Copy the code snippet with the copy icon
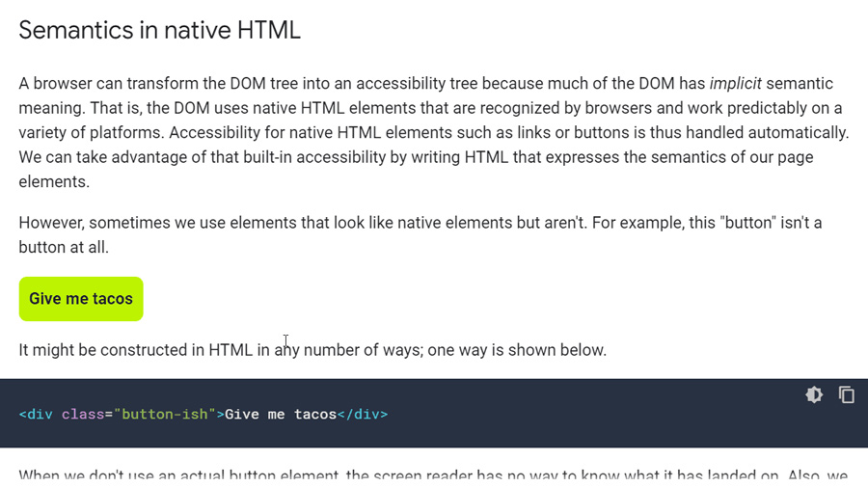 coord(846,394)
